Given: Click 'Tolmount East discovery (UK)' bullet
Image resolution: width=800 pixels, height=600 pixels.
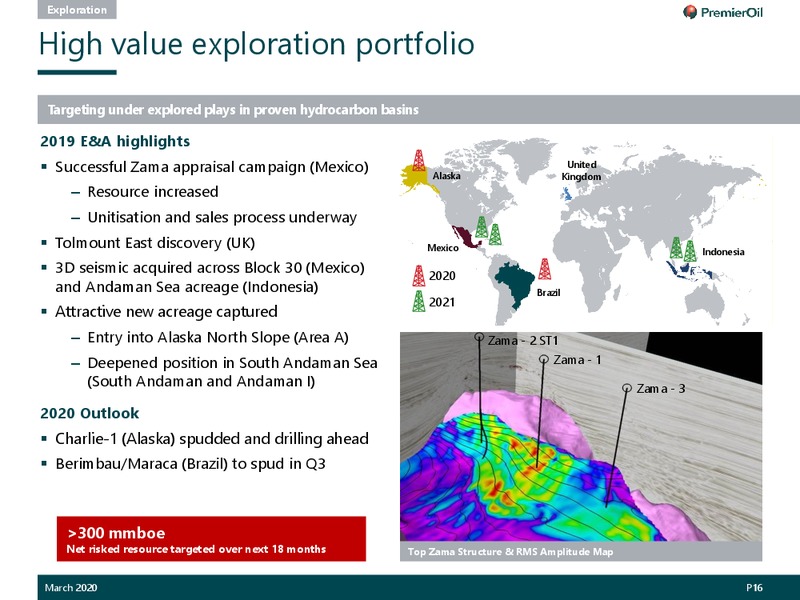Looking at the screenshot, I should click(x=155, y=243).
